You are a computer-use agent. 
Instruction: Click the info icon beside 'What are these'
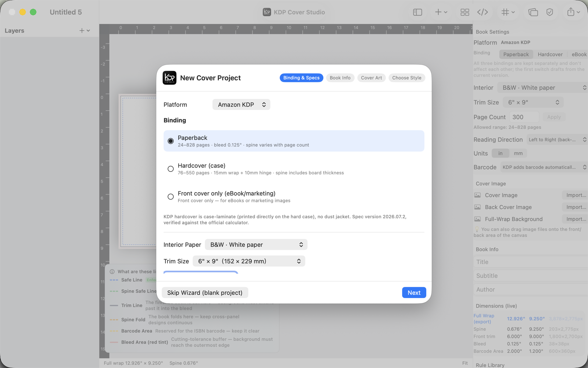click(112, 272)
